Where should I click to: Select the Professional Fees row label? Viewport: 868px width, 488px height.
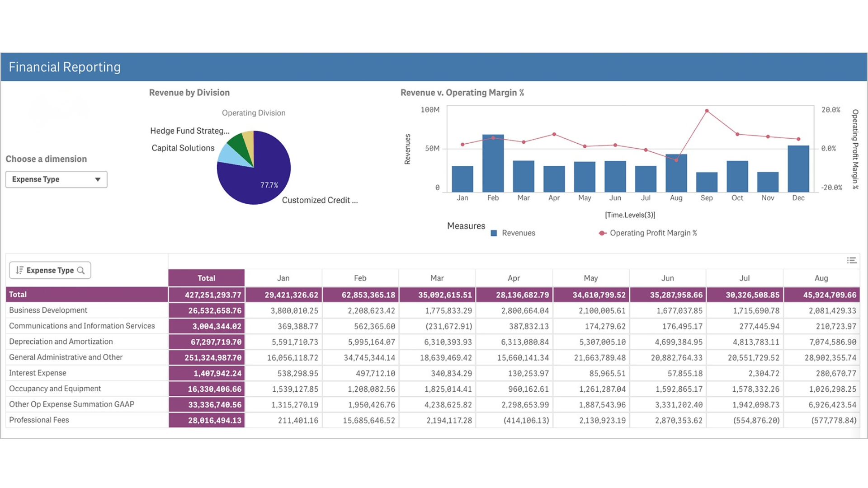click(39, 420)
